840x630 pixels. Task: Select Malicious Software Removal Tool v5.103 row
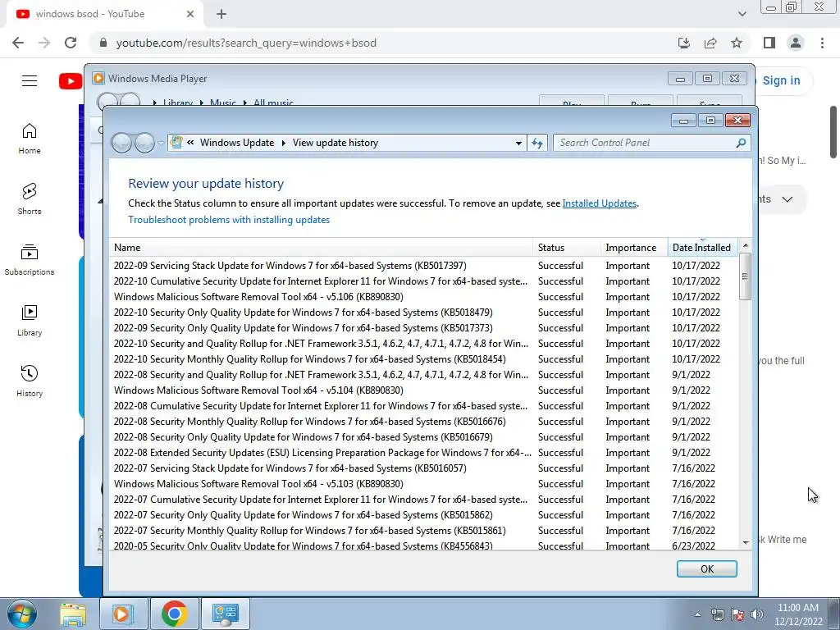point(422,484)
